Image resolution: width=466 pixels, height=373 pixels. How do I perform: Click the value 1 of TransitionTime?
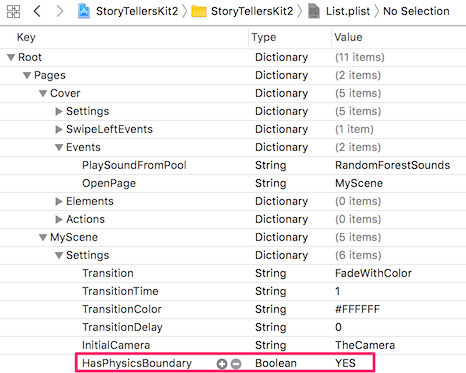pyautogui.click(x=338, y=291)
